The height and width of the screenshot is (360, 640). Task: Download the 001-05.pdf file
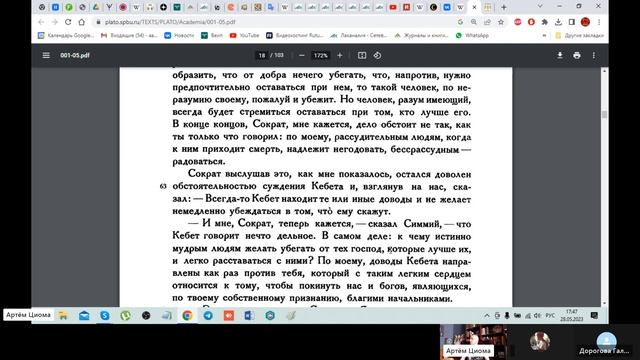[x=560, y=55]
